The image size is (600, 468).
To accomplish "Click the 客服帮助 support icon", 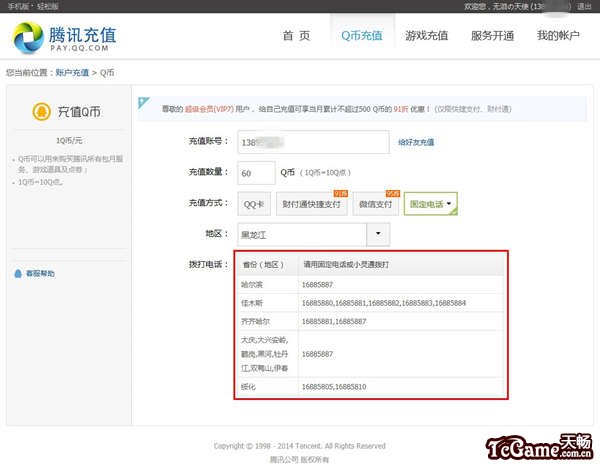I will [x=18, y=274].
